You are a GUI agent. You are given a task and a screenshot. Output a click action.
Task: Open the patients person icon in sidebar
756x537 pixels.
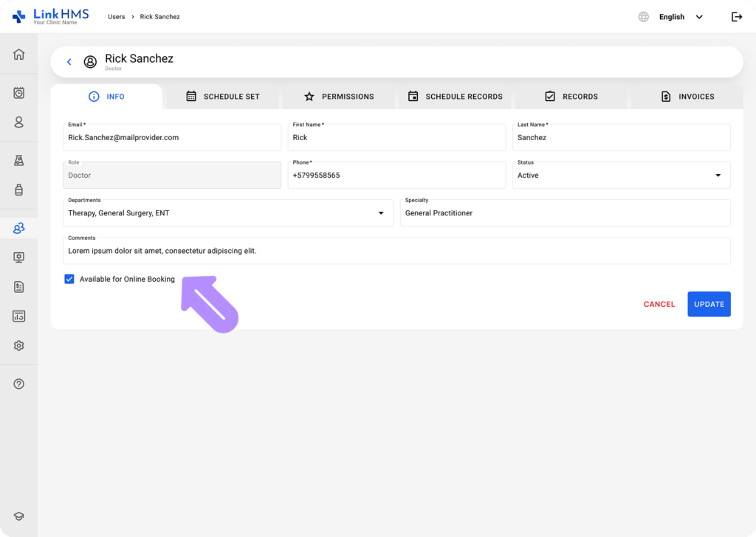[18, 122]
